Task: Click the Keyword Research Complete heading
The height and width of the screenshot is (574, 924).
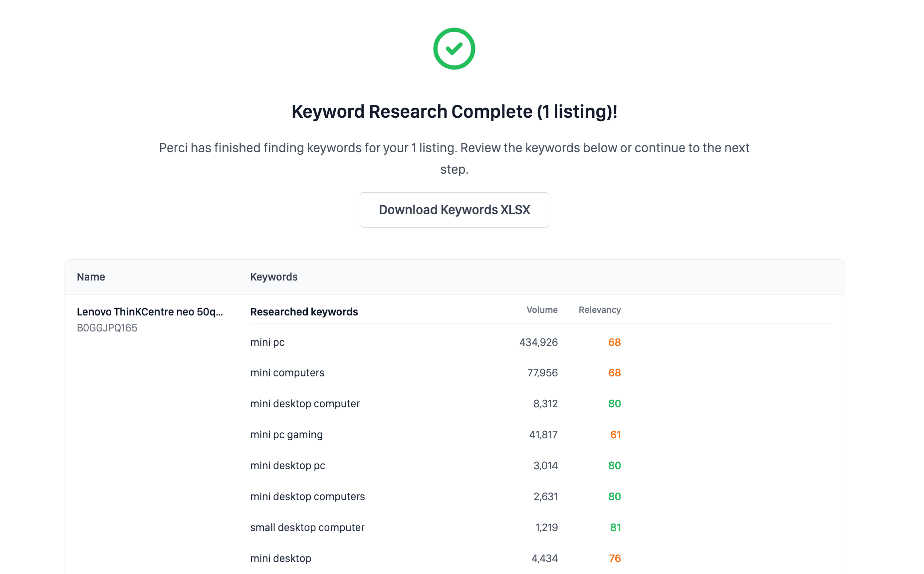Action: 454,112
